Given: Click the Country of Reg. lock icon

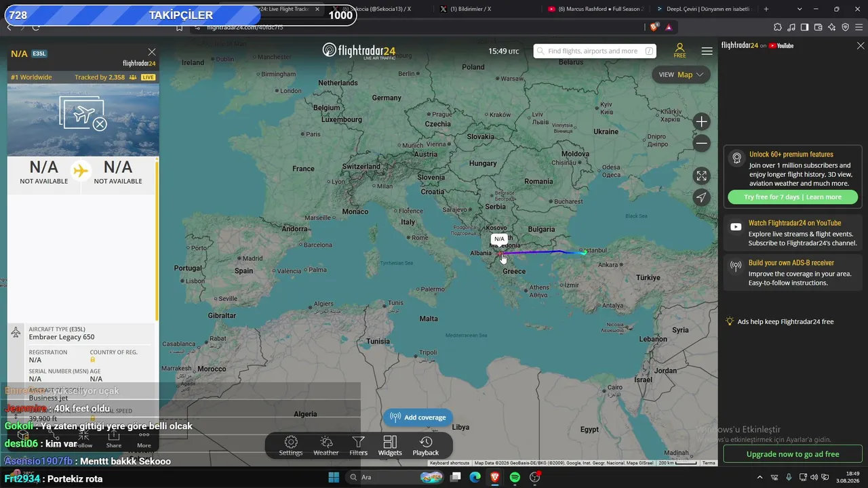Looking at the screenshot, I should click(x=93, y=360).
